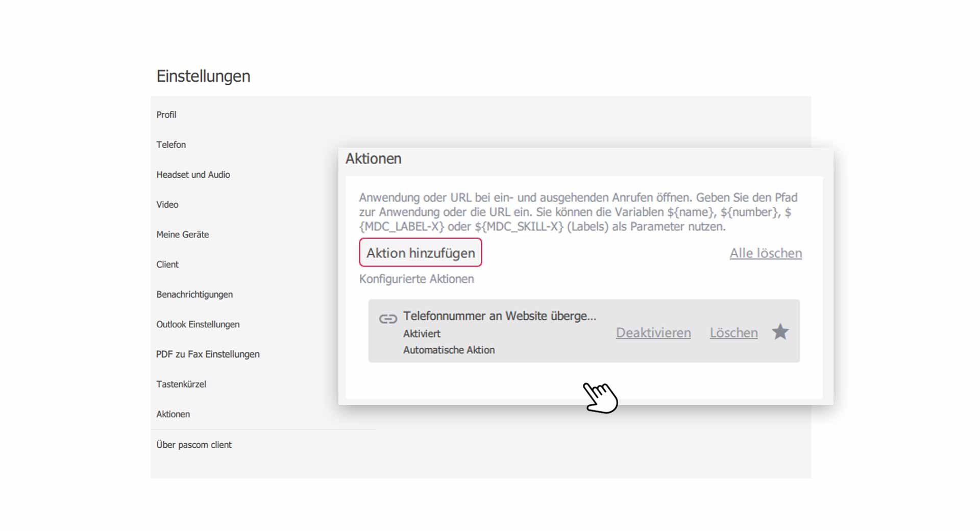
Task: Select Tastenkürzel in the sidebar
Action: coord(181,384)
